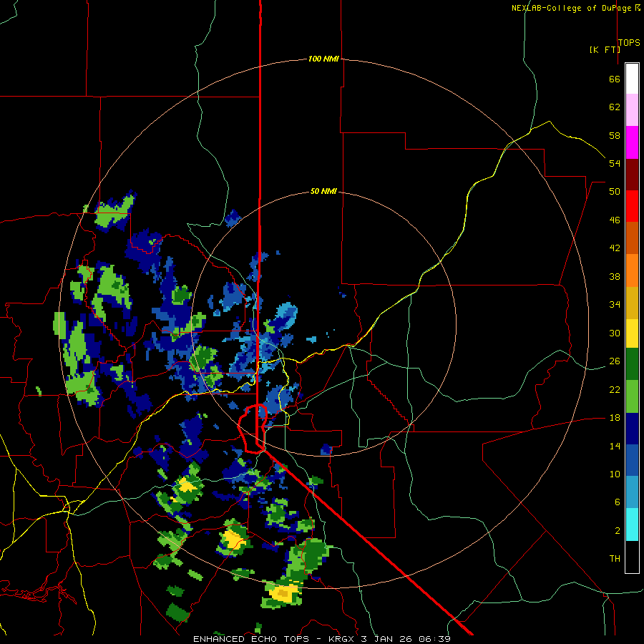644x644 pixels.
Task: Click the light blue legend swatch
Action: (632, 492)
